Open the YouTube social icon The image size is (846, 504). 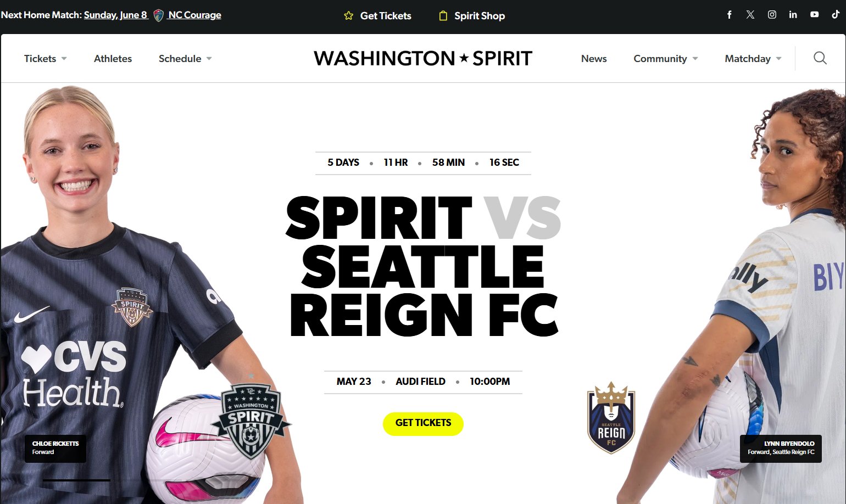[x=814, y=15]
